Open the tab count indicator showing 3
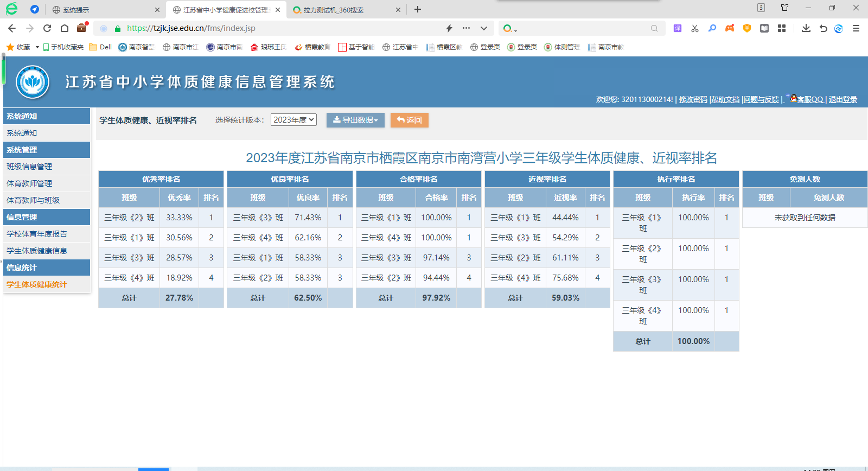Image resolution: width=868 pixels, height=471 pixels. [x=761, y=8]
